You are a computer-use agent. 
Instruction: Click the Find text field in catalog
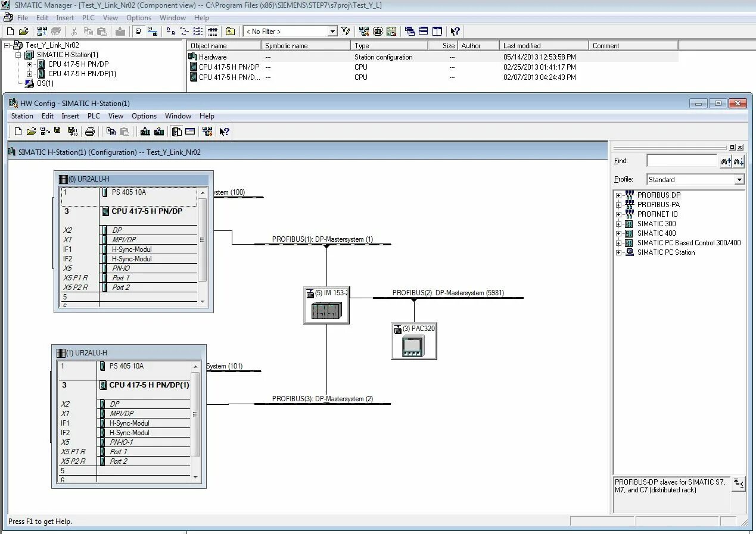682,161
